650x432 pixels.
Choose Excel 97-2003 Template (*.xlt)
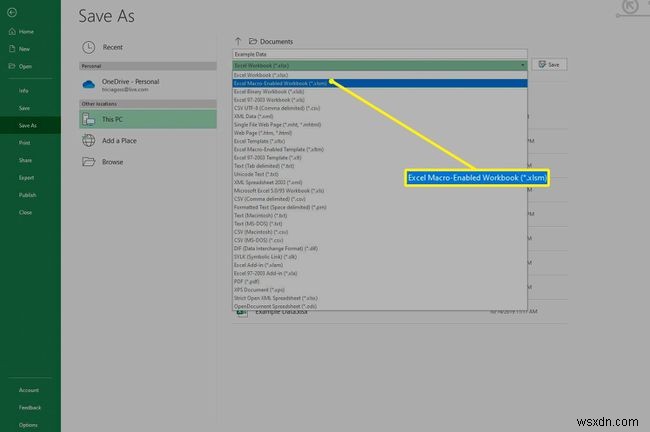(x=379, y=158)
